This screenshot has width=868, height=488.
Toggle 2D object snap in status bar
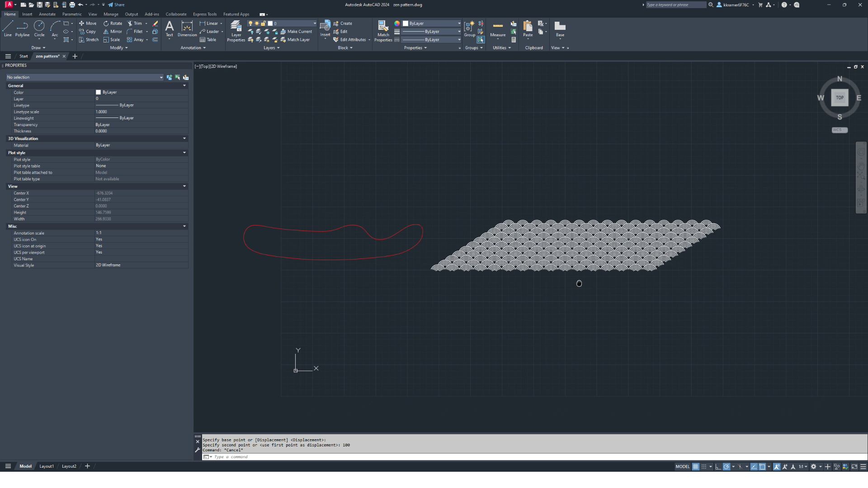(762, 467)
